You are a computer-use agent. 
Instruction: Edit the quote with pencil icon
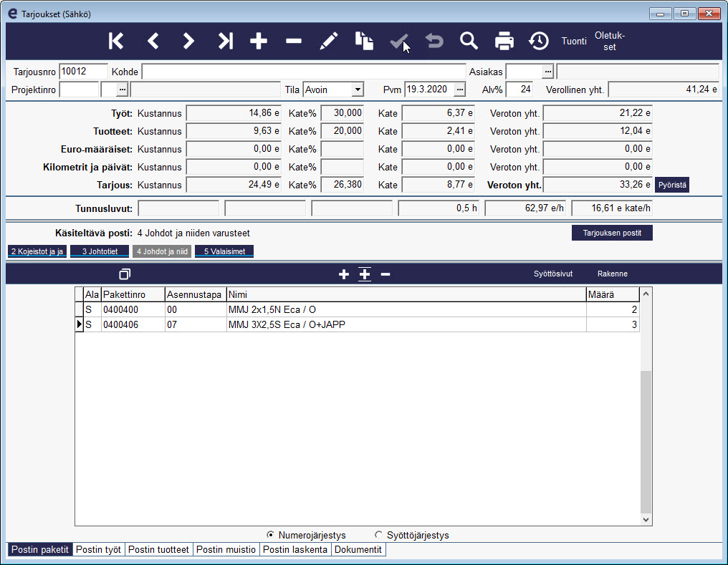click(x=329, y=42)
